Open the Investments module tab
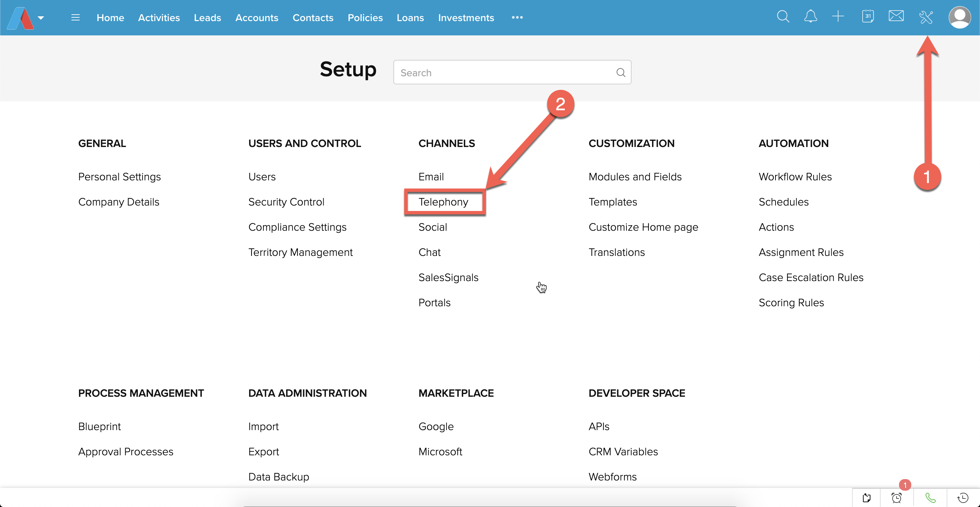Screen dimensions: 980x507 (465, 18)
